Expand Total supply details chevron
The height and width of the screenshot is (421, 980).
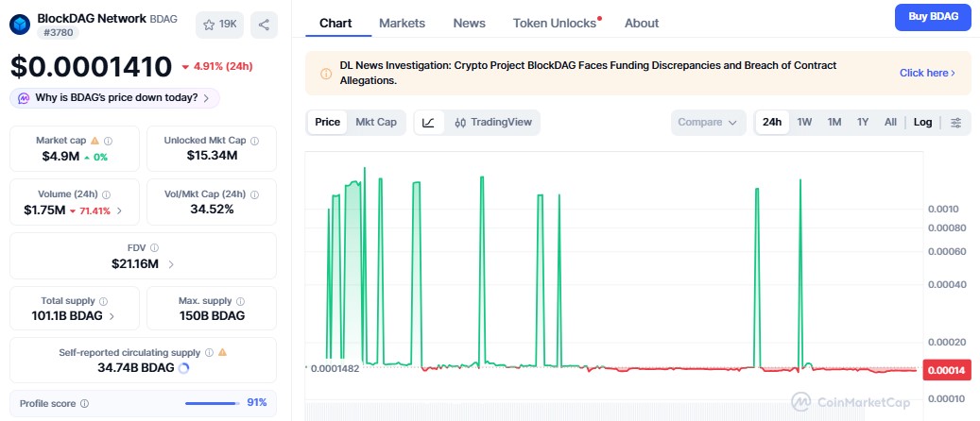(x=112, y=316)
